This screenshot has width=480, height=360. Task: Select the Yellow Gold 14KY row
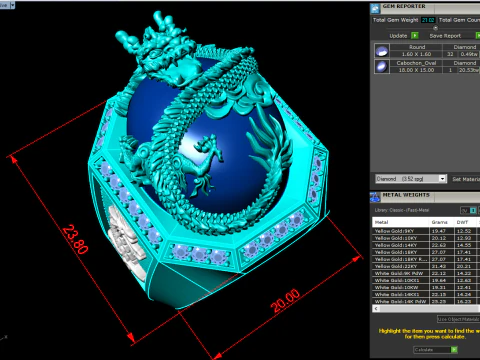pos(426,245)
